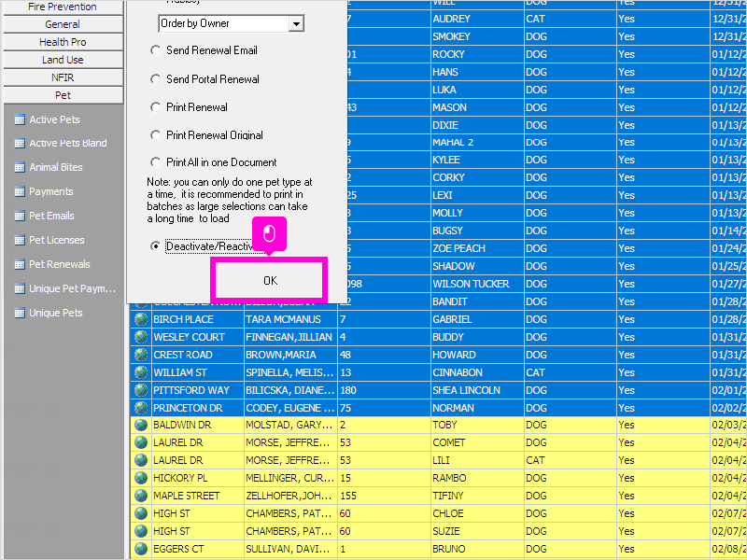Click globe icon for MAPLE STREET row
Screen dimensions: 747x560
point(141,496)
